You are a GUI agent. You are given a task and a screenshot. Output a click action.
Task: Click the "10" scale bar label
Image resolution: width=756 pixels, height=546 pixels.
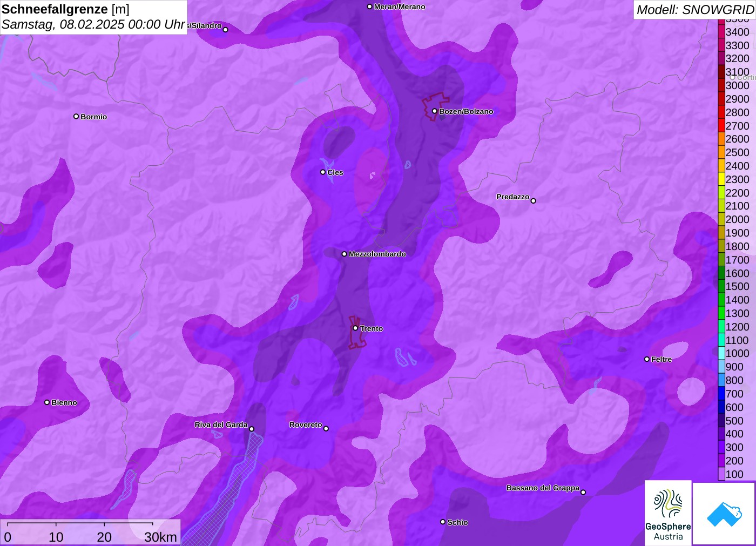56,537
